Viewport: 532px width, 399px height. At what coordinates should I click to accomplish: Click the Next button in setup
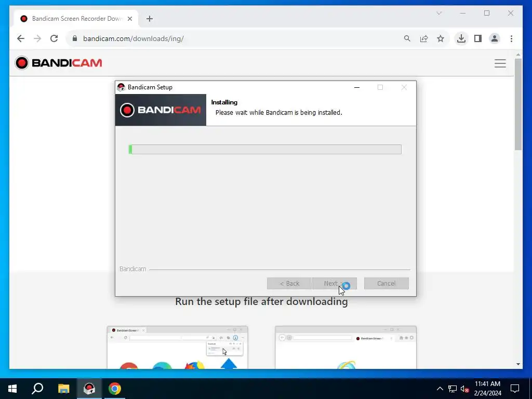(335, 283)
